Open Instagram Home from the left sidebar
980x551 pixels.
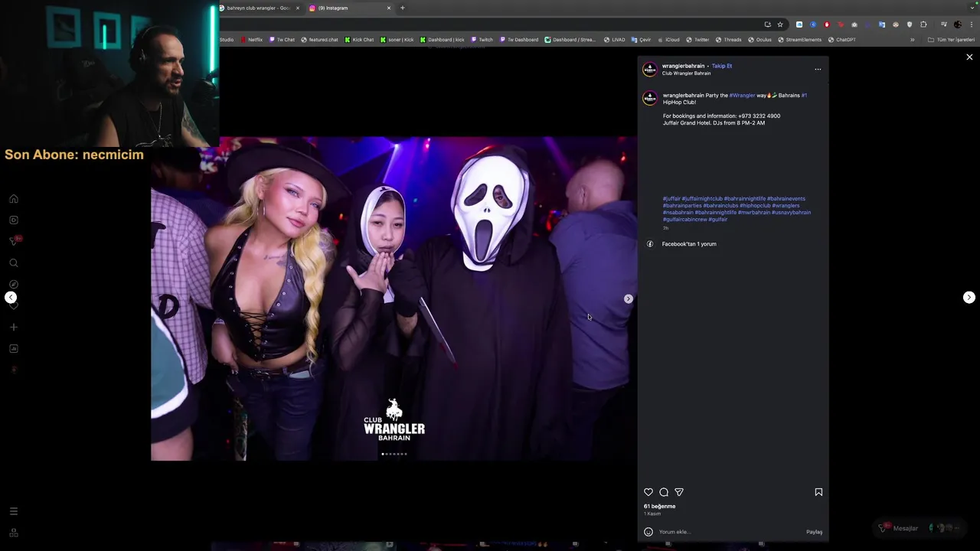click(14, 199)
